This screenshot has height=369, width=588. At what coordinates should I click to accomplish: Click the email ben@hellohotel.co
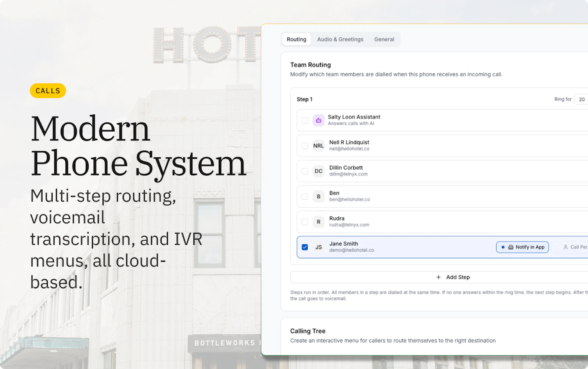349,200
